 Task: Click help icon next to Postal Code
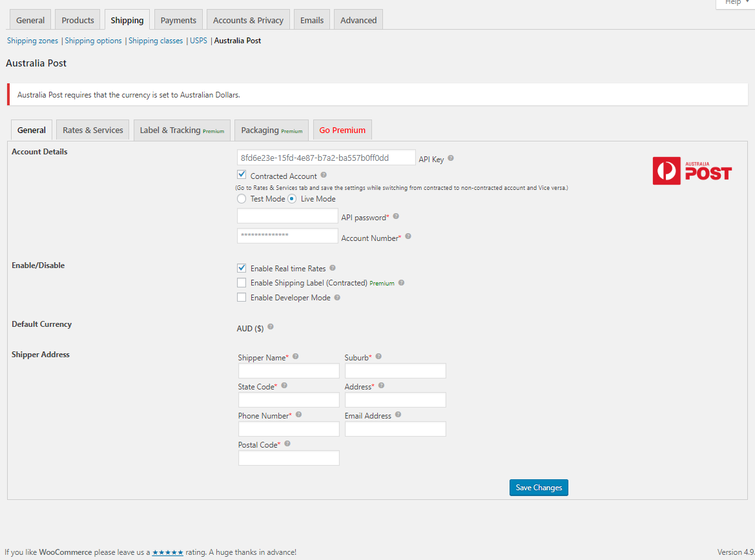287,444
